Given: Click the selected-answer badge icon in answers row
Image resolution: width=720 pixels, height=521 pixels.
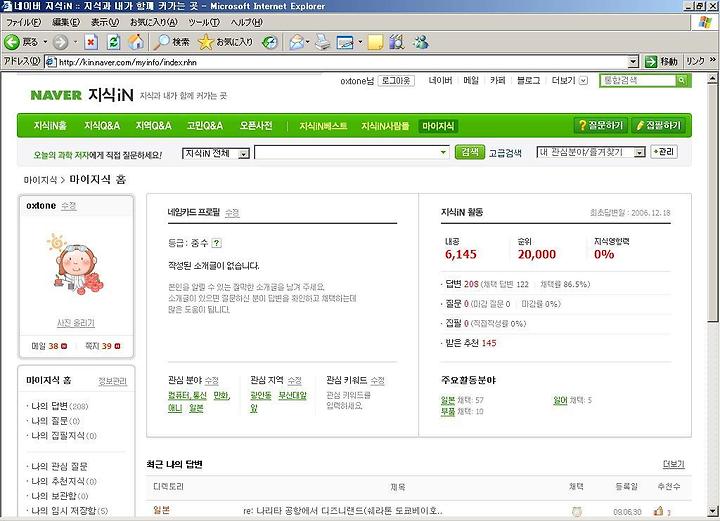Looking at the screenshot, I should coord(577,511).
